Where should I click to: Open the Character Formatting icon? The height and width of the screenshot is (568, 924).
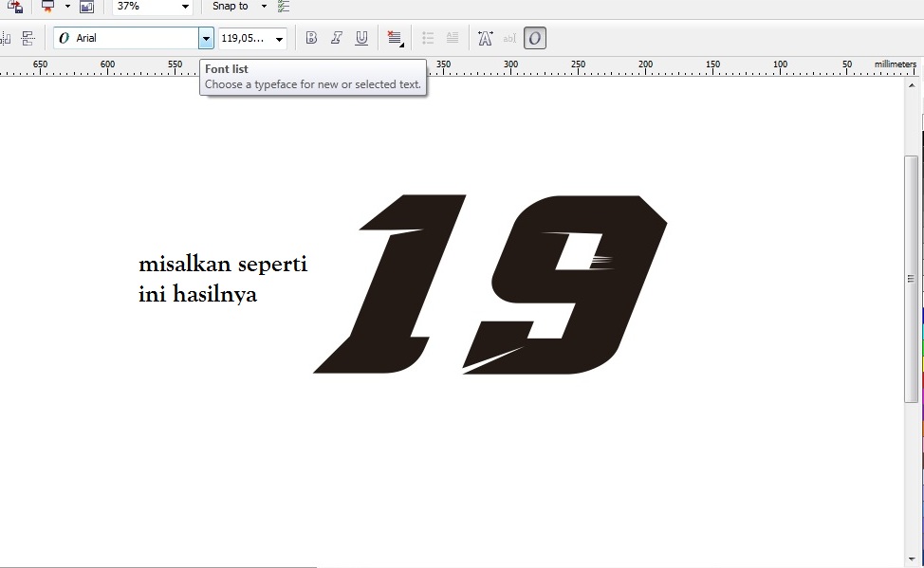pyautogui.click(x=485, y=37)
